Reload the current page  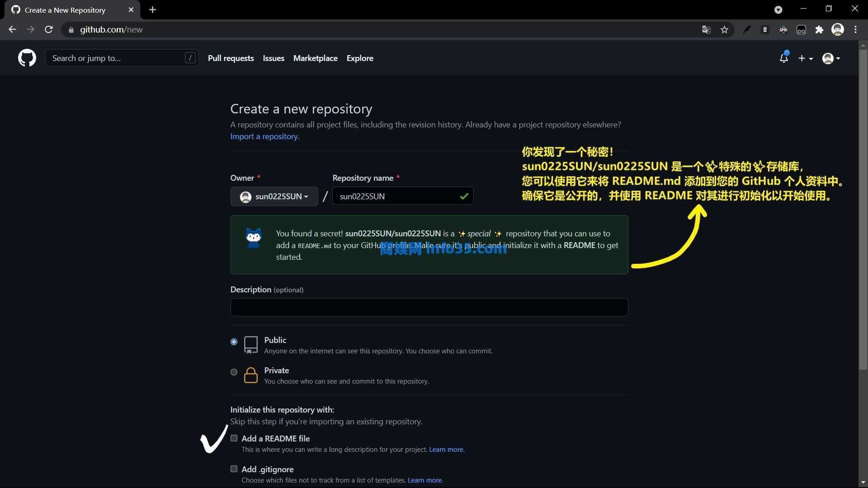(x=49, y=30)
